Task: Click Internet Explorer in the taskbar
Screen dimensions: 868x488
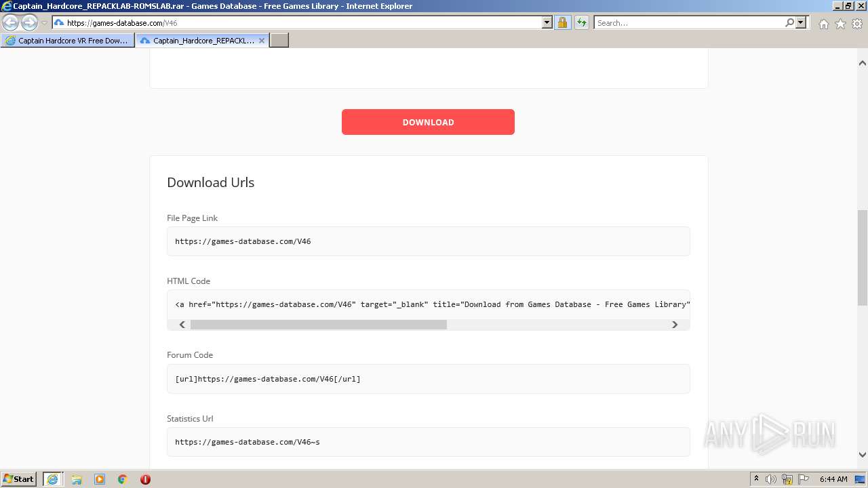Action: pyautogui.click(x=52, y=479)
